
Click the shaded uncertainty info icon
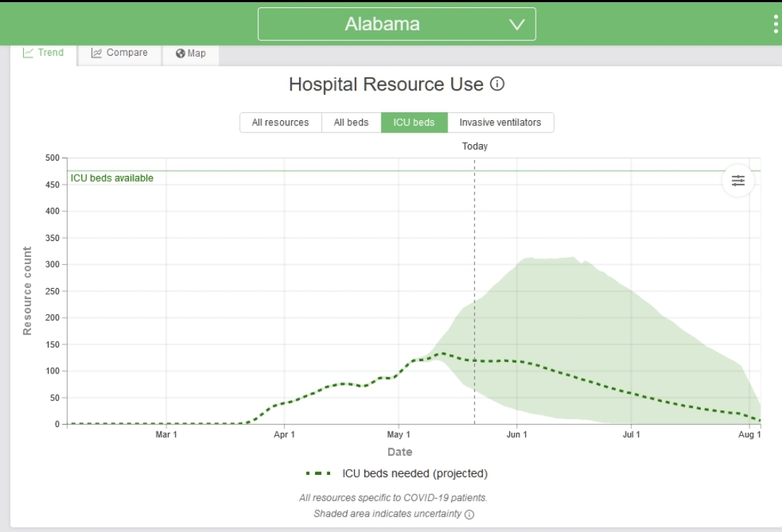point(469,515)
